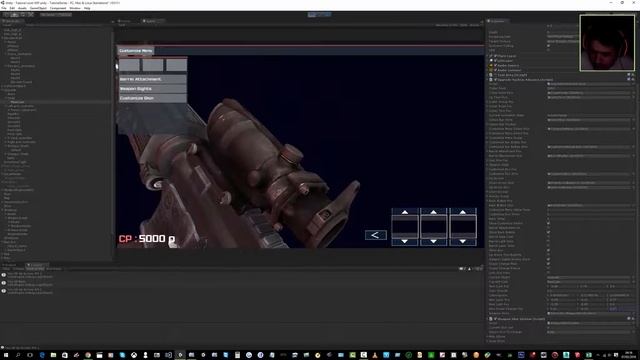
Task: Open the Xbox app from the taskbar
Action: tap(133, 355)
